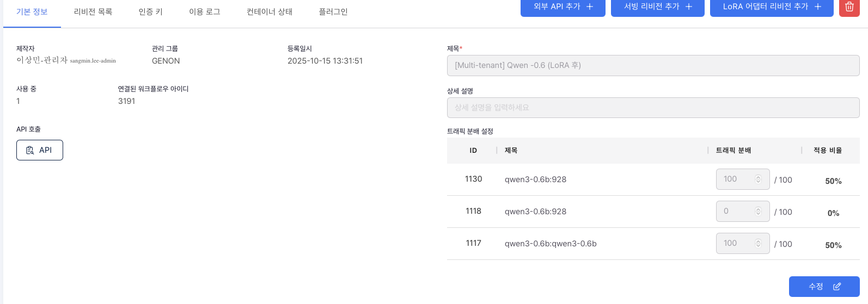Click the 제목 title input field

pos(653,65)
